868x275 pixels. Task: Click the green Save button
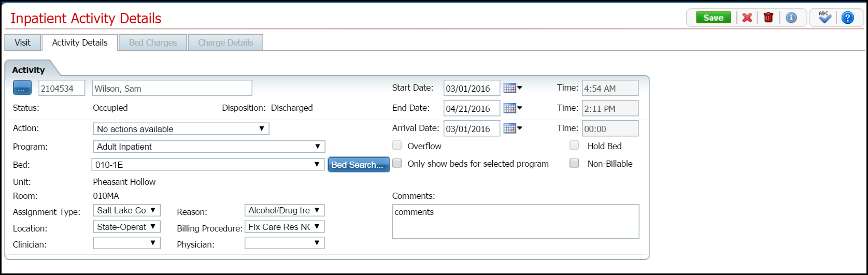tap(713, 18)
